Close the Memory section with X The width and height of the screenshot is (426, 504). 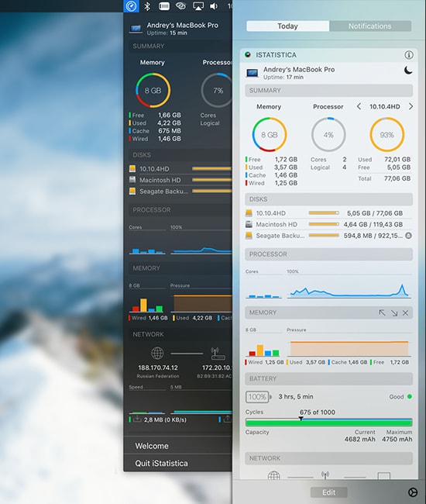[x=405, y=312]
